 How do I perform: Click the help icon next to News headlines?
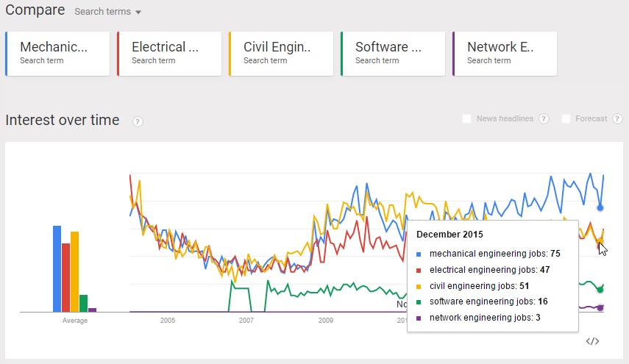tap(544, 119)
